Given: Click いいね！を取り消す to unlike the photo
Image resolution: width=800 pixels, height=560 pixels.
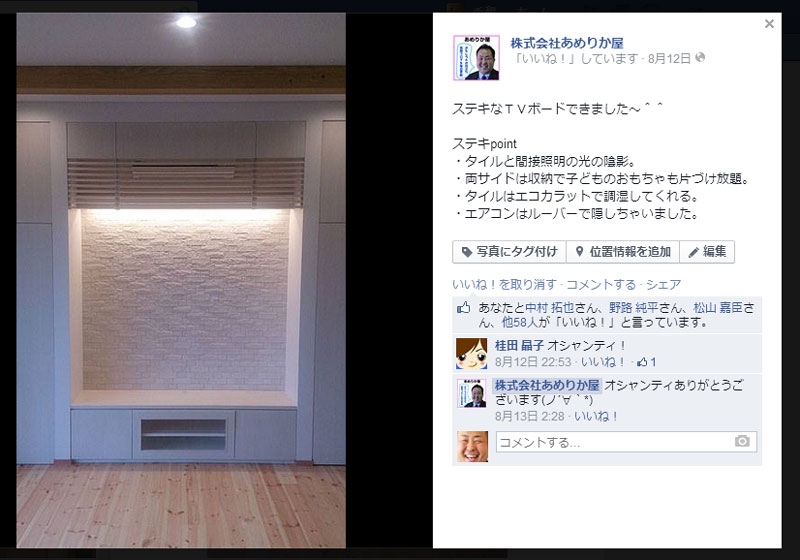Looking at the screenshot, I should [504, 285].
